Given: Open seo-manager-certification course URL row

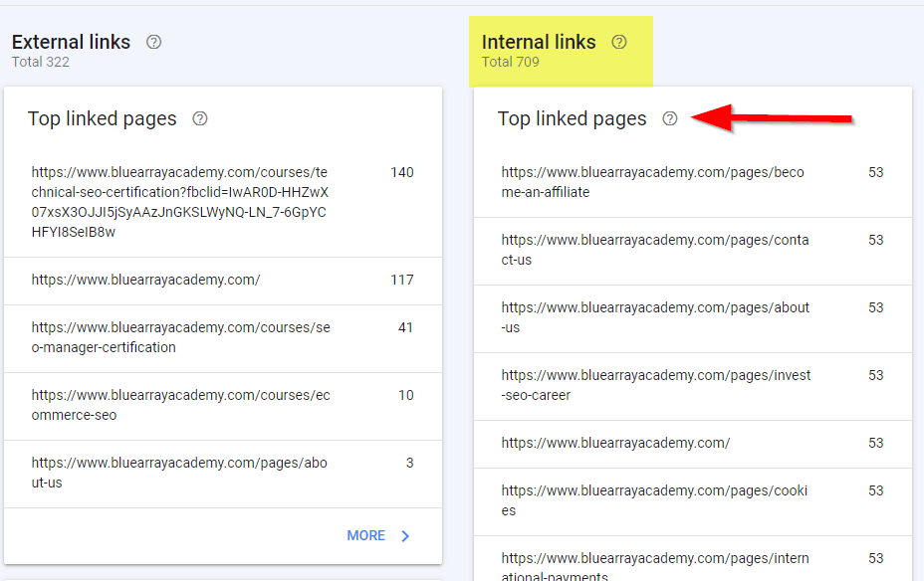Looking at the screenshot, I should pos(223,338).
